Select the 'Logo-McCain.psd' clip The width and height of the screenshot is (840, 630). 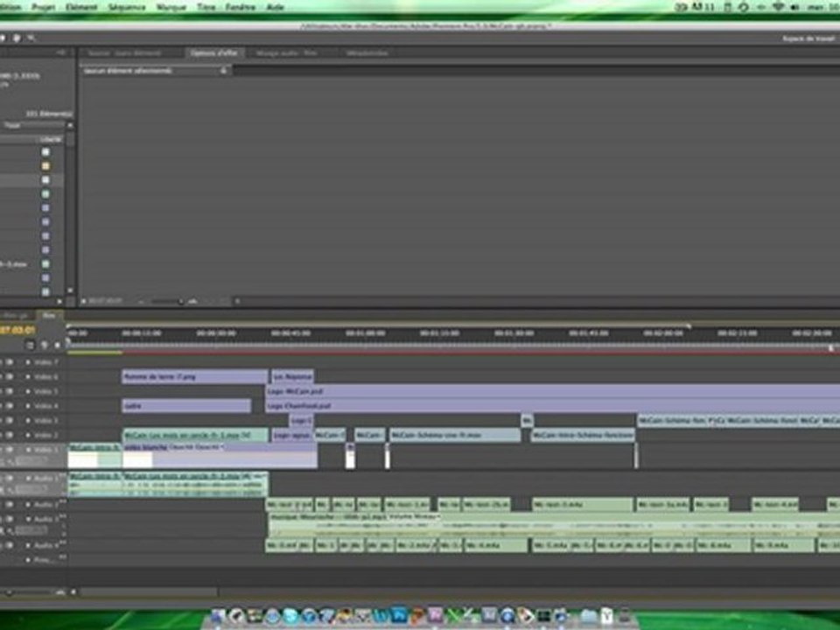pyautogui.click(x=553, y=392)
